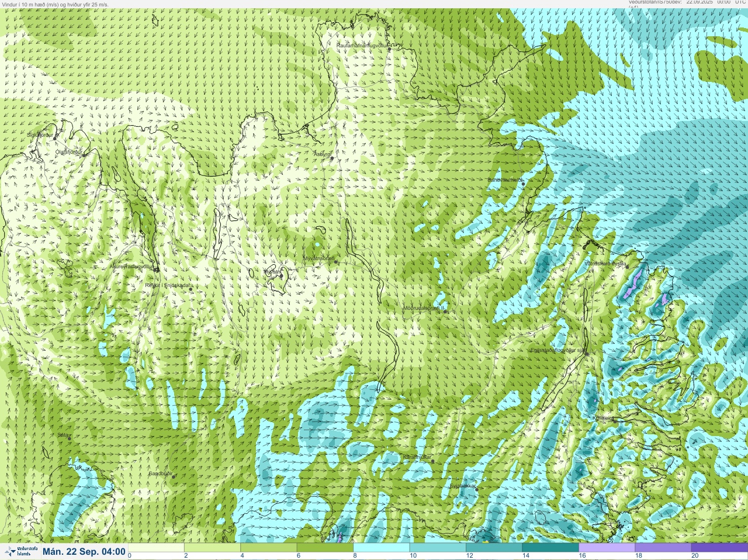Screen dimensions: 748x560
Task: Click the 12–14 m/s teal swatch
Action: (x=494, y=548)
